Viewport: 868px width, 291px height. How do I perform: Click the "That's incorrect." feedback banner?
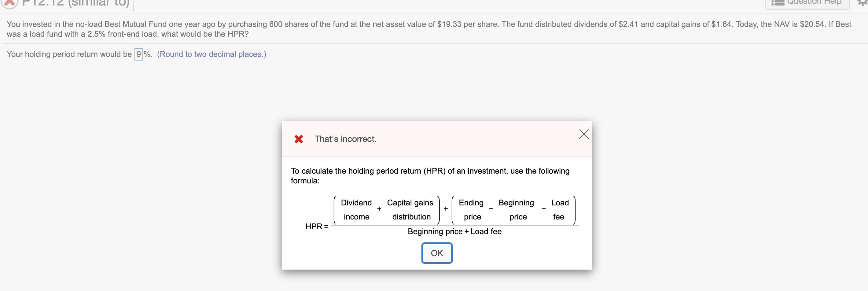(345, 139)
